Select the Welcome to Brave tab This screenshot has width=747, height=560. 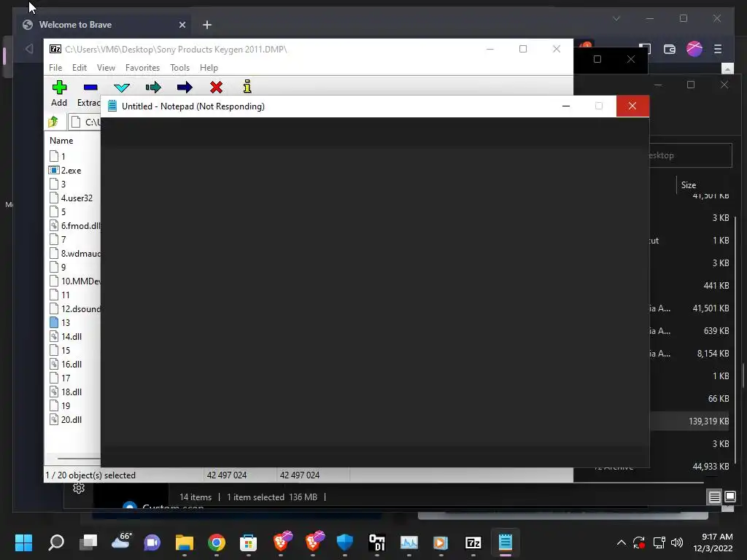(104, 25)
